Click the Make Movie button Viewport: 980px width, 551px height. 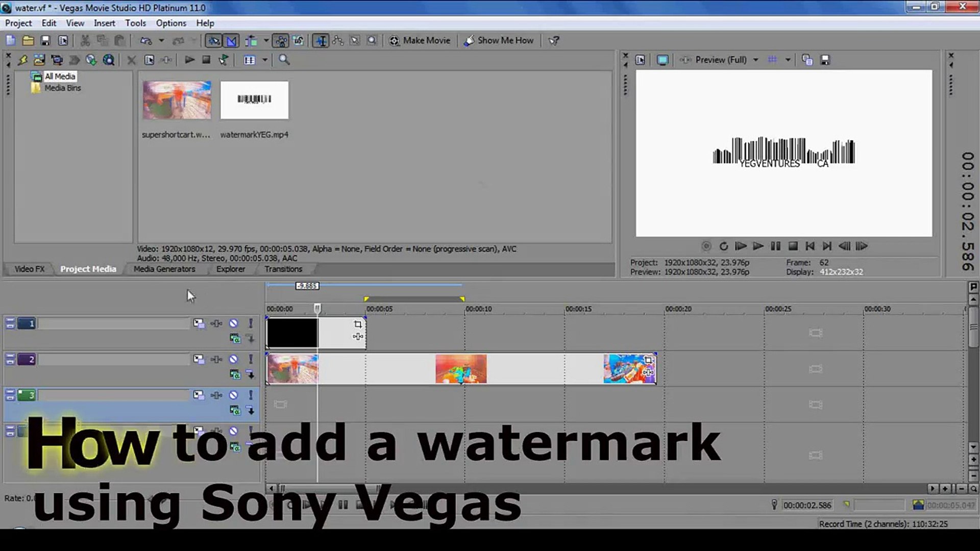[420, 40]
